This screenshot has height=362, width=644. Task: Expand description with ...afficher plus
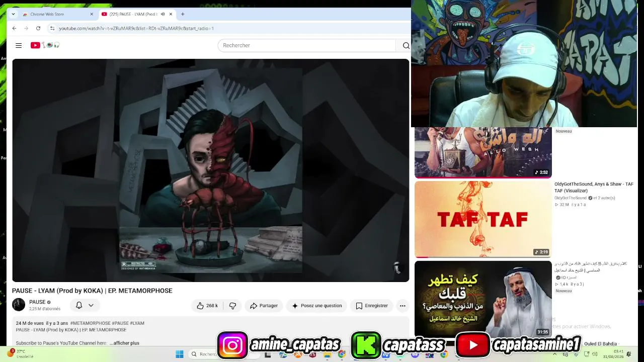(125, 343)
